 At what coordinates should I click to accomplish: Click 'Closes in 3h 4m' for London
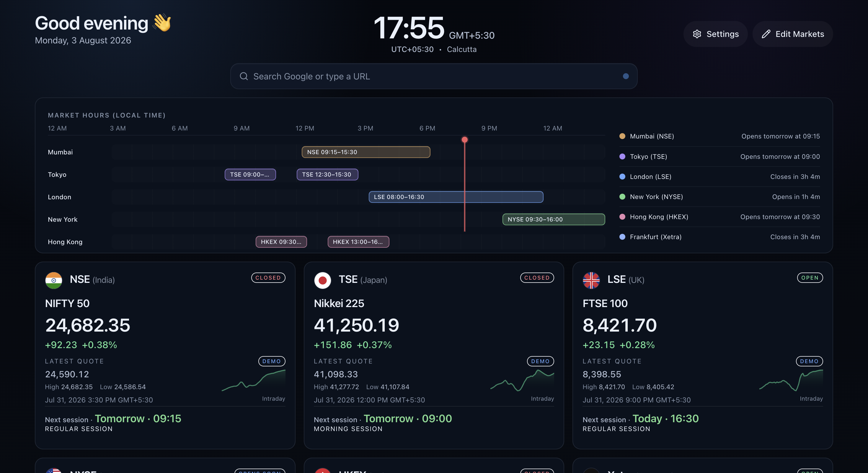[795, 177]
